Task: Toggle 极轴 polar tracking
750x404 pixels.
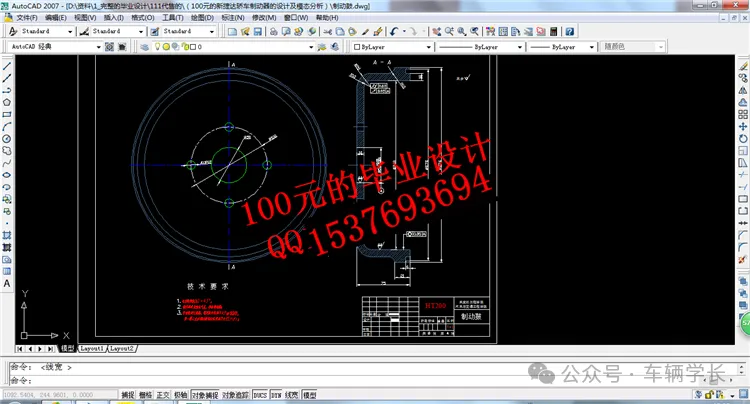Action: [181, 395]
